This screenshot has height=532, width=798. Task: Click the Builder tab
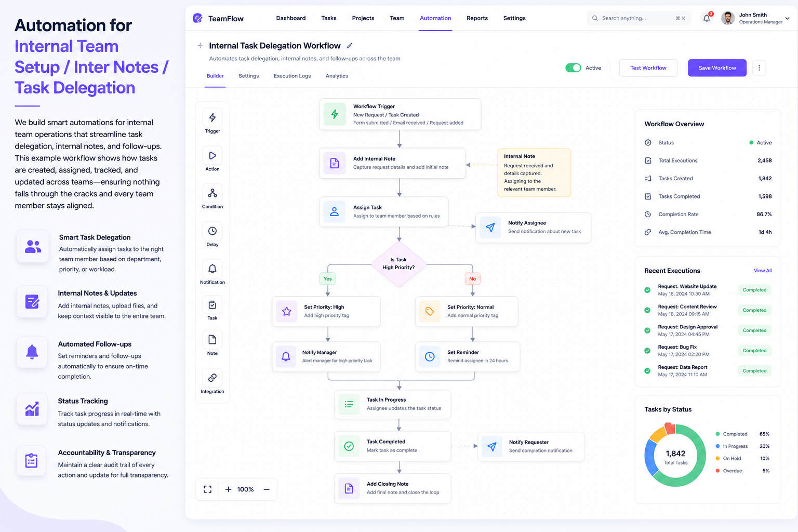(x=215, y=76)
